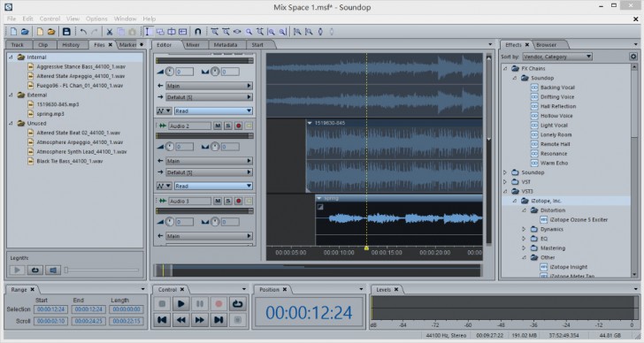Viewport: 644px width, 343px height.
Task: Click the Record transport button
Action: click(x=218, y=304)
